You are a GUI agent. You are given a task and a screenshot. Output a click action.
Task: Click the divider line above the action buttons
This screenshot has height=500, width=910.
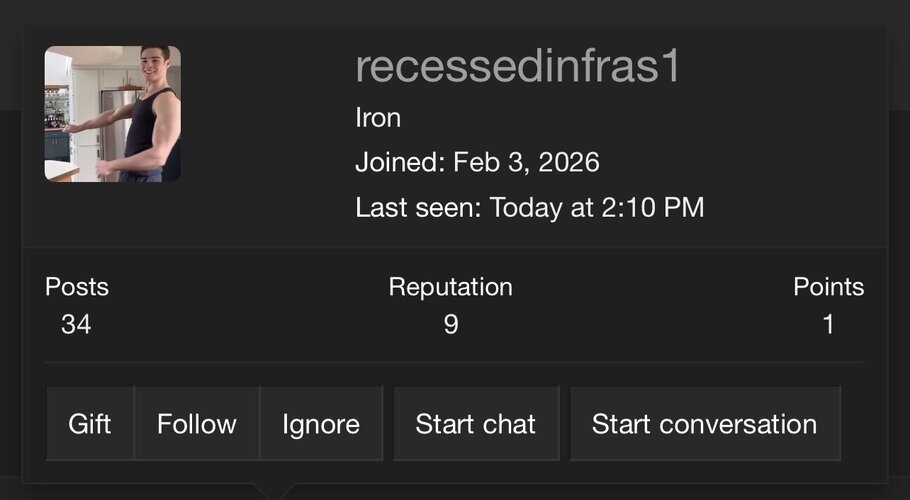click(x=454, y=363)
